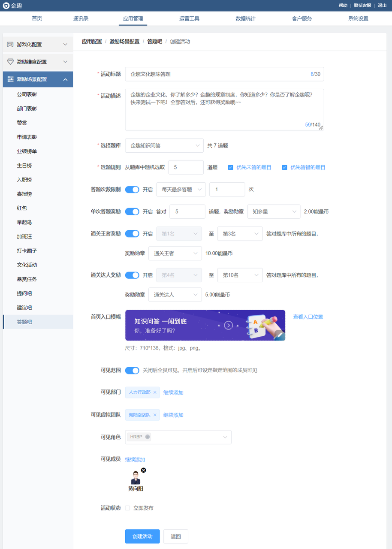
Task: Toggle the 答题次数限制 switch
Action: click(132, 190)
